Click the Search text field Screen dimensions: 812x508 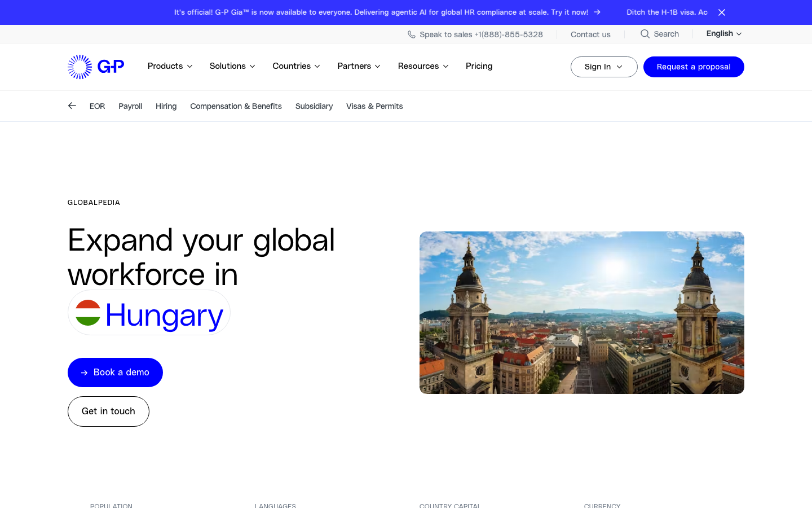667,34
